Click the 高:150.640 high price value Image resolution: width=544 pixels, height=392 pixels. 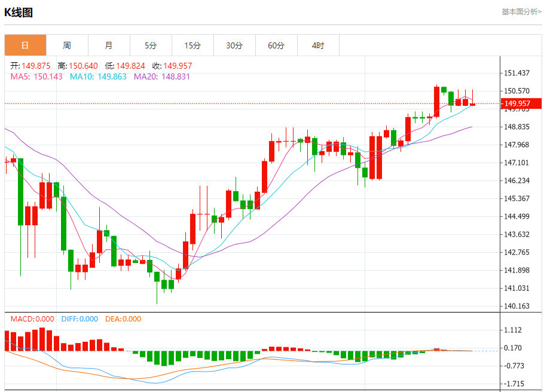click(78, 66)
